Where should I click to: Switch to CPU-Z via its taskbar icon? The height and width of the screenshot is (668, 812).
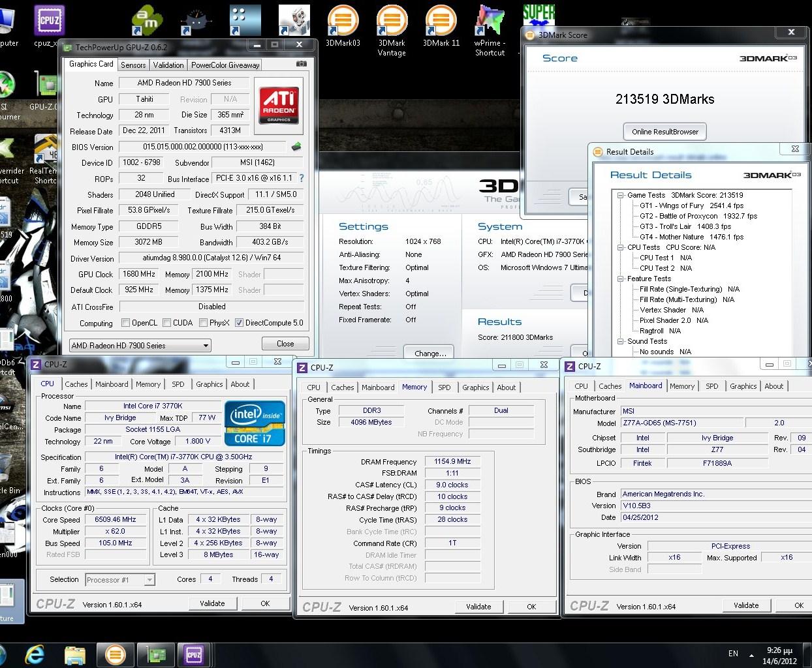[x=194, y=654]
